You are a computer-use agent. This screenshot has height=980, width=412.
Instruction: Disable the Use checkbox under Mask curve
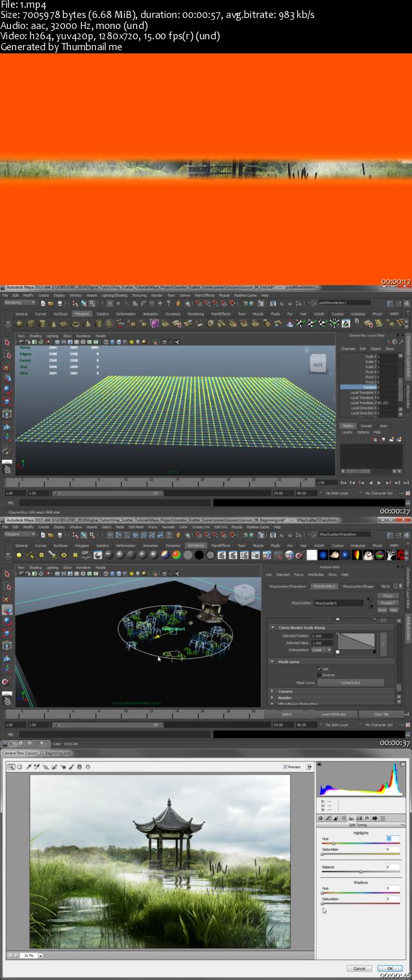click(319, 669)
